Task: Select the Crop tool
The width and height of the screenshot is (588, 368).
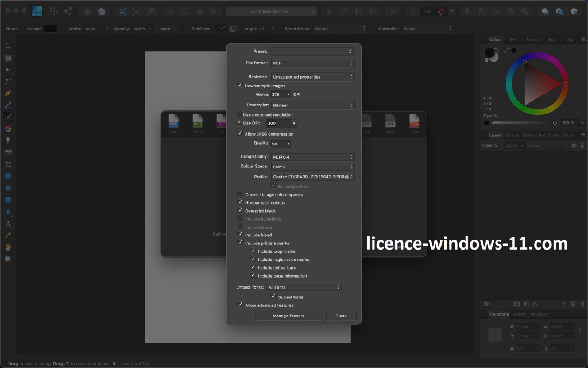Action: tap(8, 164)
